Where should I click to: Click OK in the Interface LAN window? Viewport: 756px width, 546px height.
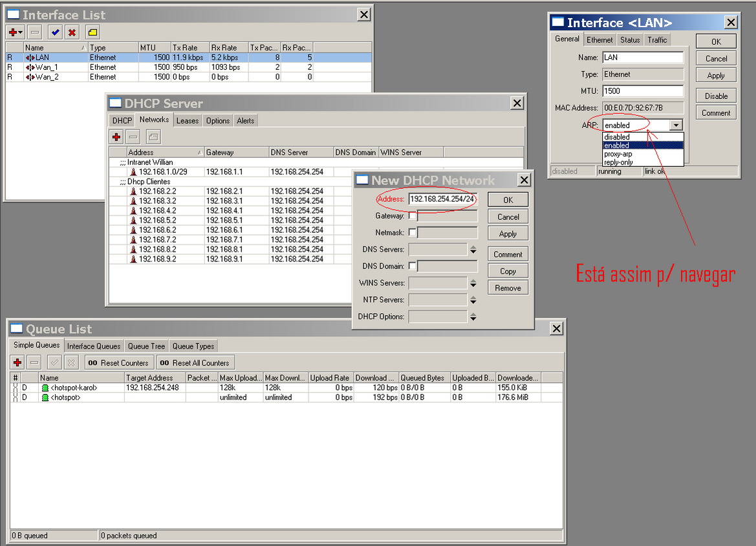716,41
